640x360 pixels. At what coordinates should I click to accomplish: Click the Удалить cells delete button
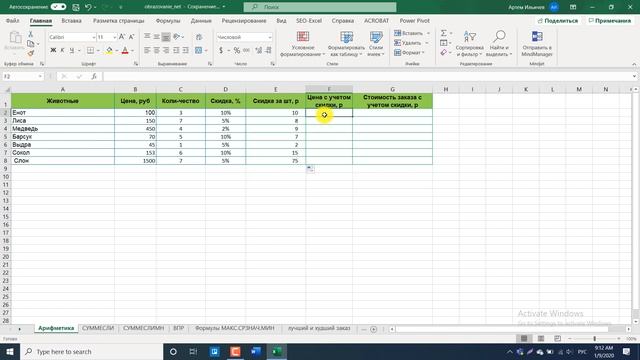click(411, 43)
